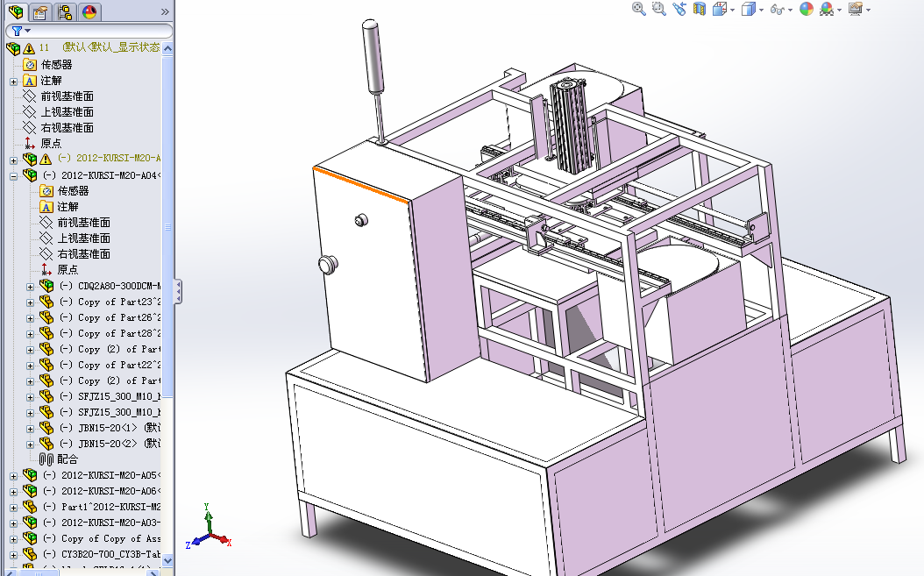The width and height of the screenshot is (924, 576).
Task: Select the top-level 原点 origin
Action: [x=51, y=143]
